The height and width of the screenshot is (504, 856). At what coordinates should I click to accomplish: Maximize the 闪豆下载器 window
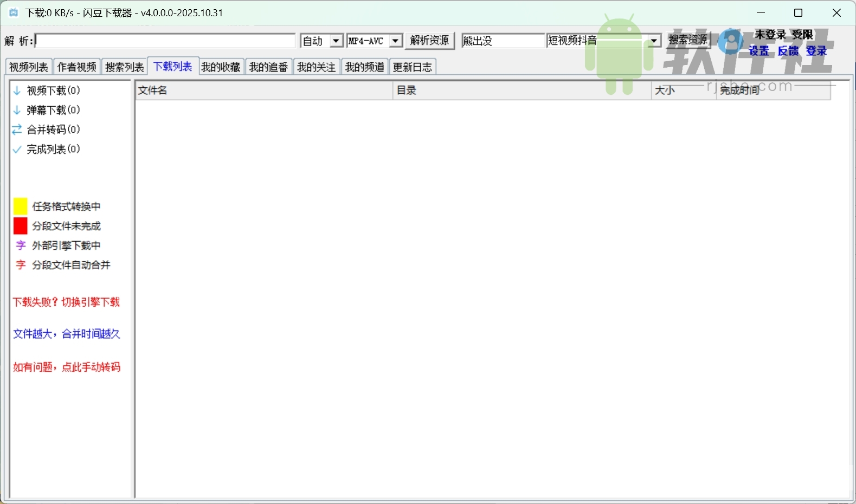point(798,12)
